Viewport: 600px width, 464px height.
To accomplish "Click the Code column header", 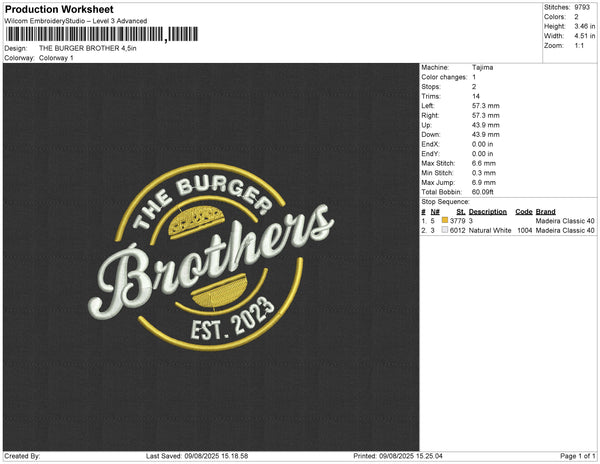I will pos(523,212).
